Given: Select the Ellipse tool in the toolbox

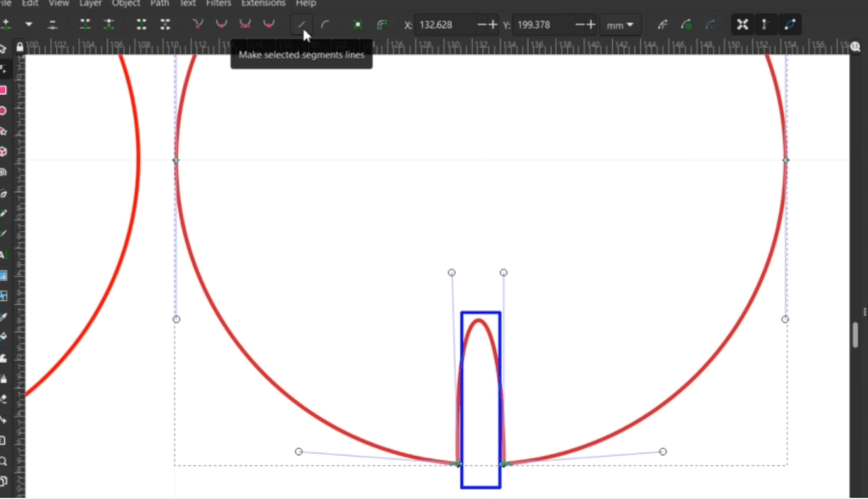Looking at the screenshot, I should click(3, 111).
